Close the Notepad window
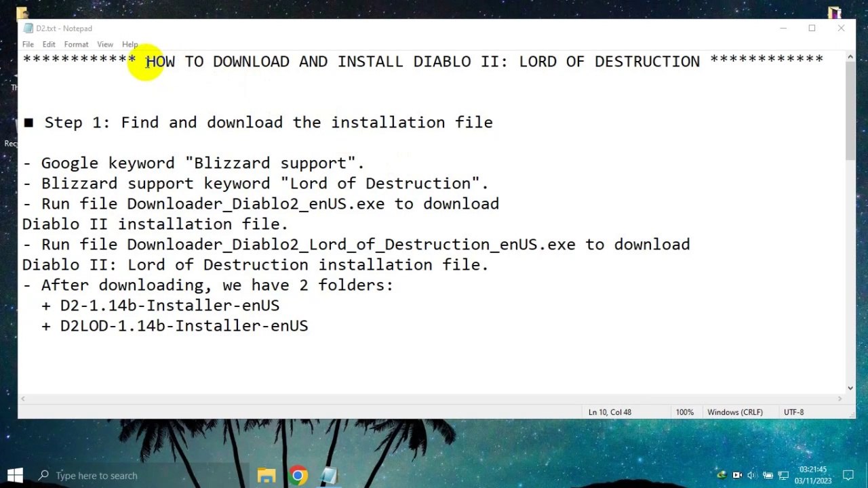This screenshot has height=488, width=868. tap(841, 28)
